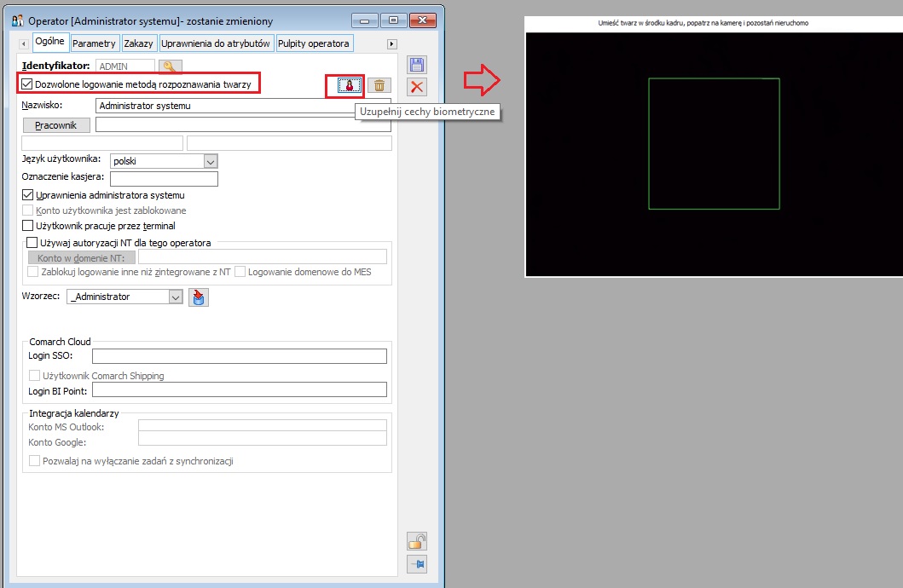Check Logowanie domenowe do MES

[240, 272]
